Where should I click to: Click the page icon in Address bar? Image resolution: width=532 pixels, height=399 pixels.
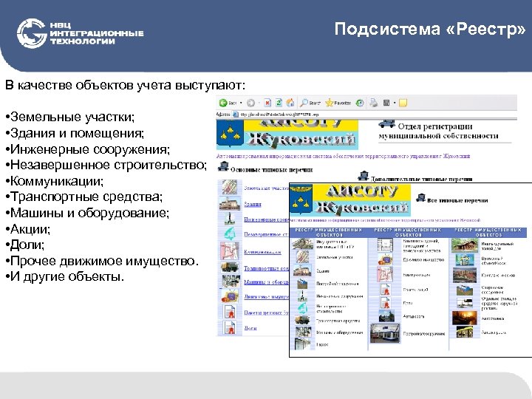coord(236,115)
